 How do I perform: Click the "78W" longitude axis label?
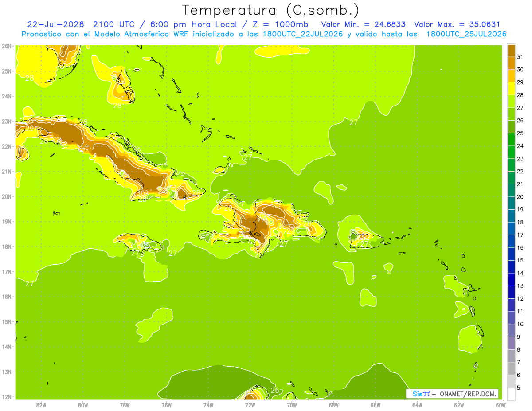pos(125,405)
